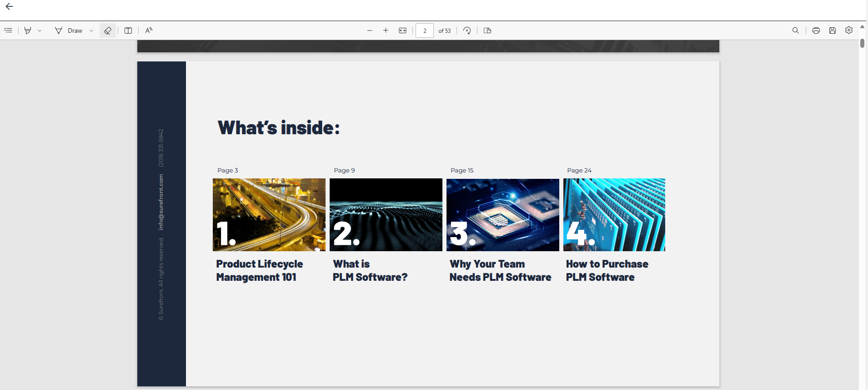Activate the Draw tool

click(69, 30)
